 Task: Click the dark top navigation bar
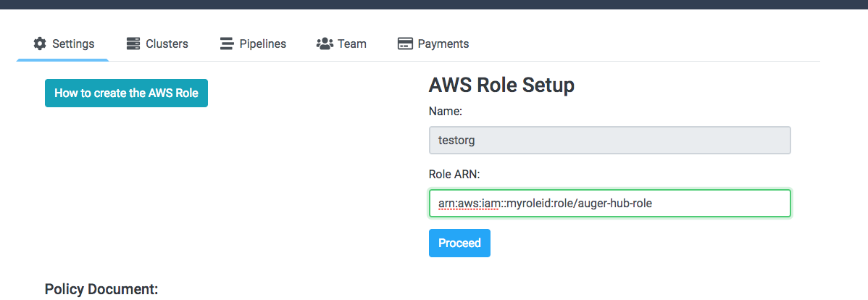tap(434, 4)
